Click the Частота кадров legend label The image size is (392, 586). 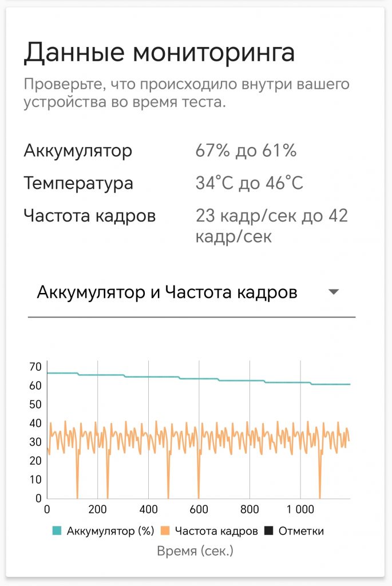(x=216, y=531)
